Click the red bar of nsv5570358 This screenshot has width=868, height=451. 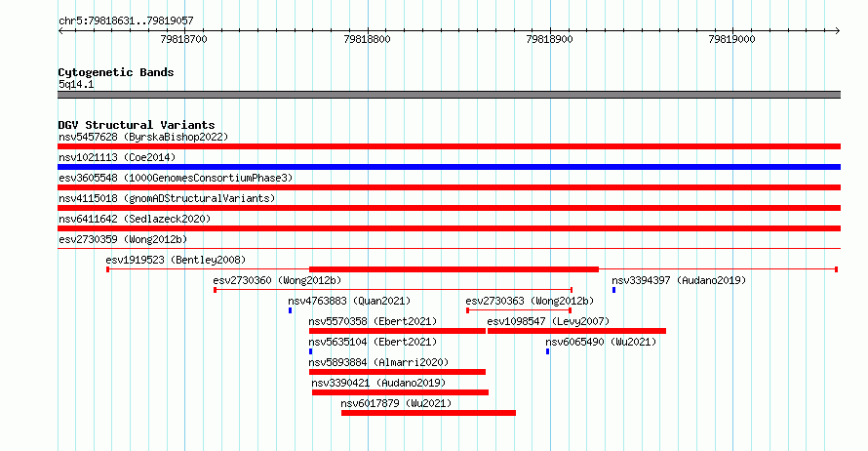398,331
